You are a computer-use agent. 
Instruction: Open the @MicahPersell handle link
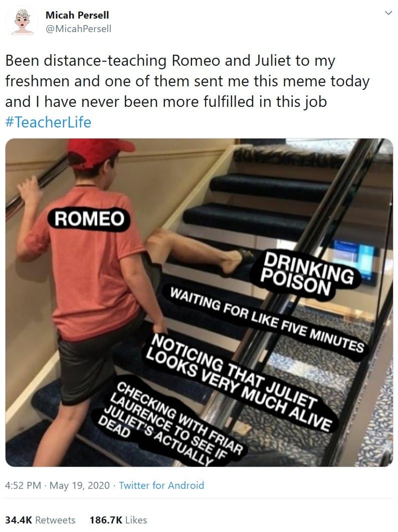tap(78, 29)
